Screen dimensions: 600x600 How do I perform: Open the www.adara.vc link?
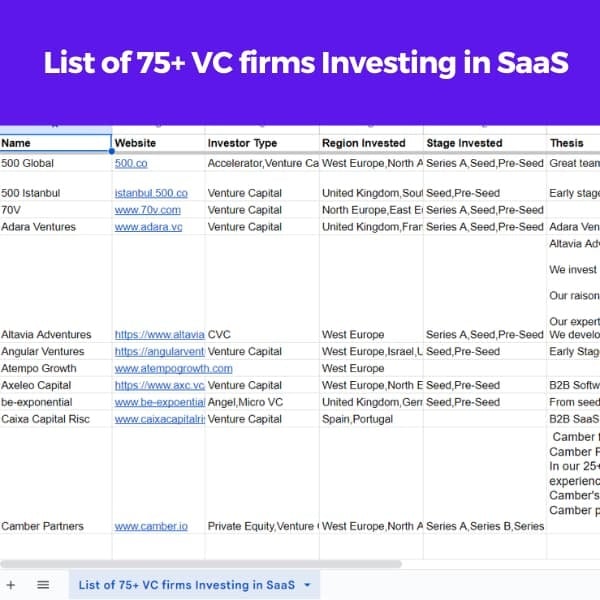(x=148, y=227)
